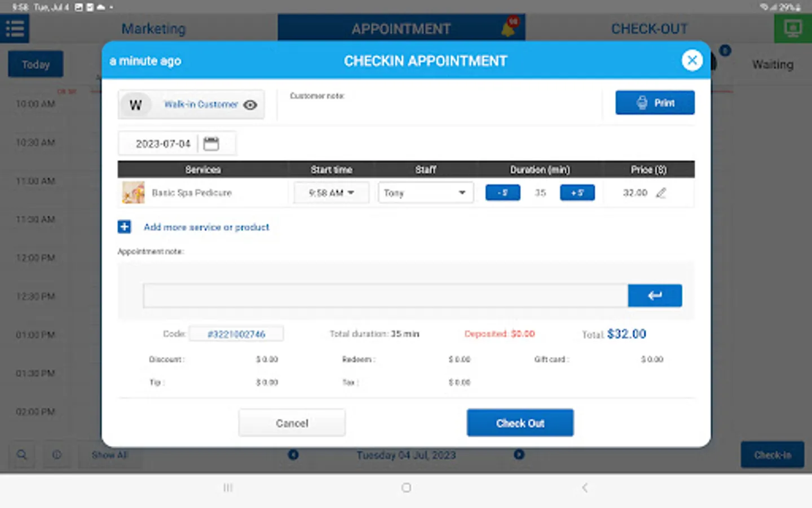Image resolution: width=812 pixels, height=508 pixels.
Task: Switch to the CHECK-OUT tab
Action: pos(649,29)
